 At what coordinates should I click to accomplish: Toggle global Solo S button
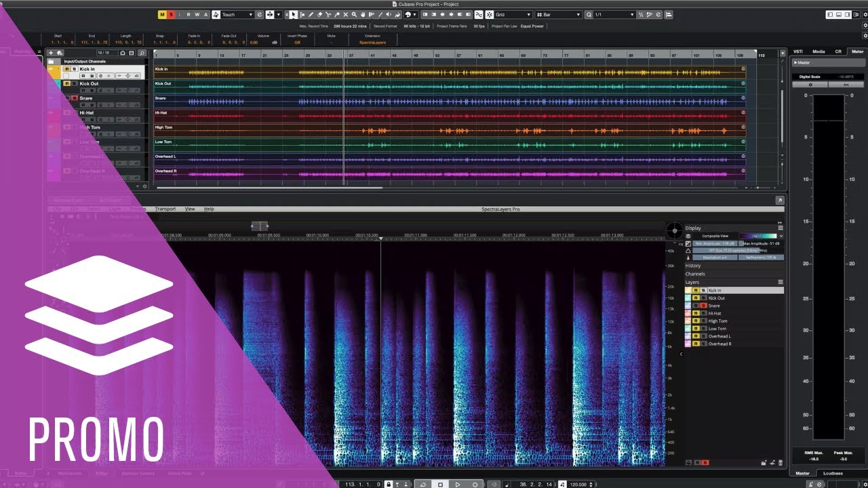coord(171,14)
